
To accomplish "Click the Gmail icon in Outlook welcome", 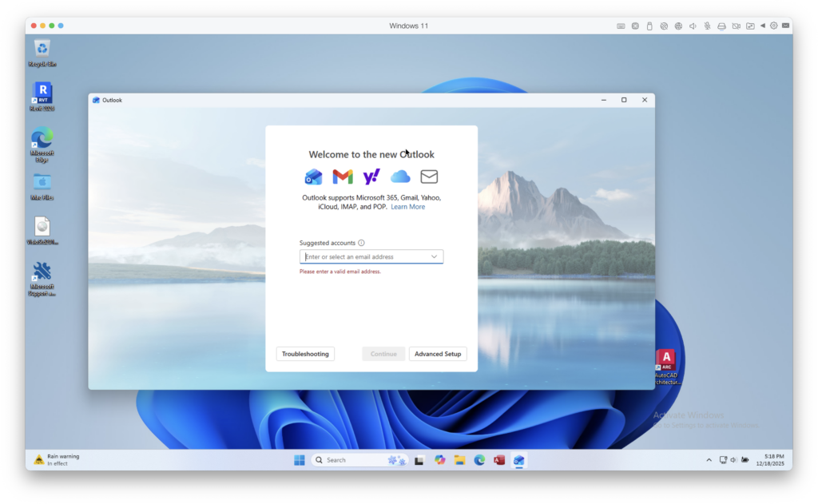I will [x=343, y=177].
